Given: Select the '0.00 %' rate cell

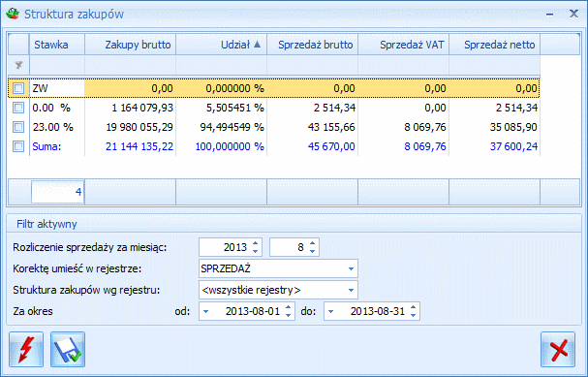Looking at the screenshot, I should tap(57, 108).
